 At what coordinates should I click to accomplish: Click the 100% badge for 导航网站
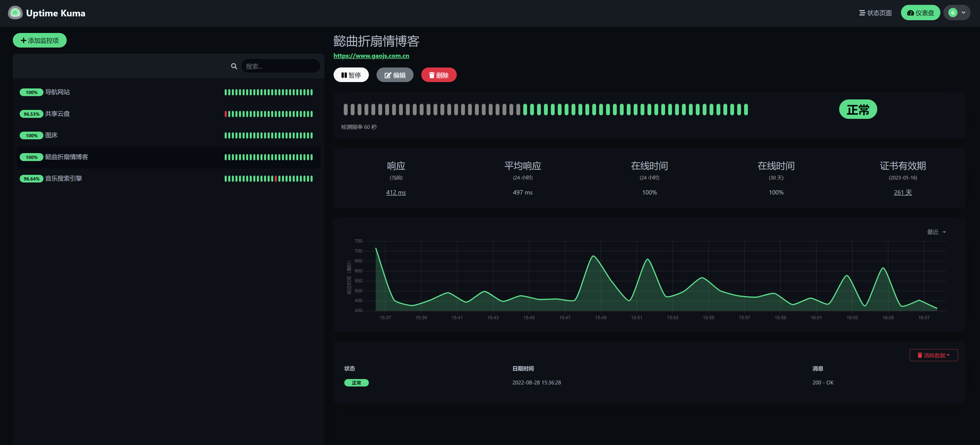click(x=31, y=93)
